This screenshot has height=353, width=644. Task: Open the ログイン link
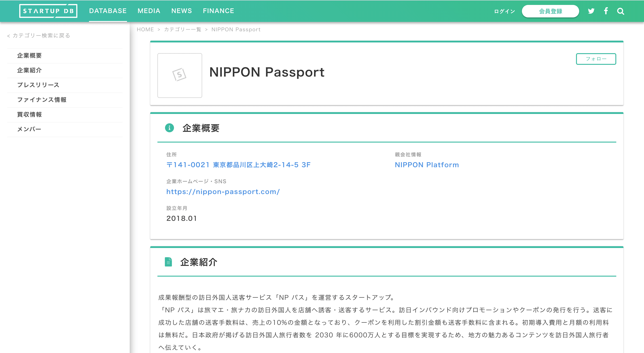(504, 11)
